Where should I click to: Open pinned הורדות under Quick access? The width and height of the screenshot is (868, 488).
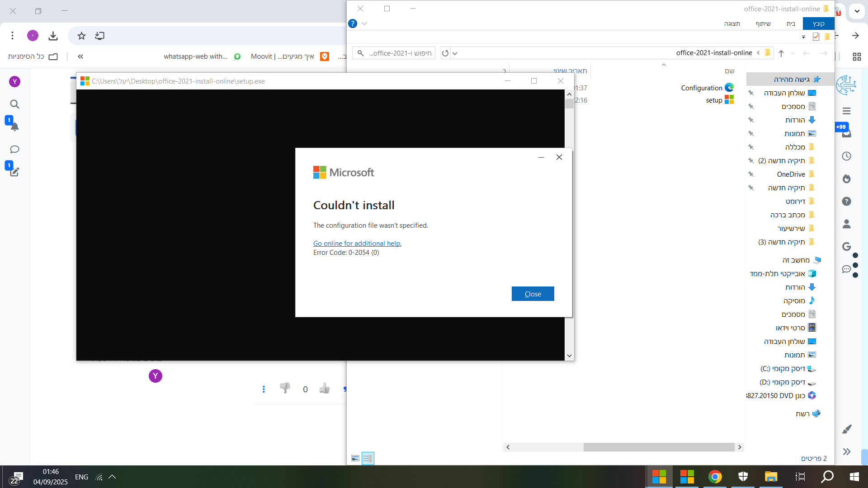click(x=800, y=120)
